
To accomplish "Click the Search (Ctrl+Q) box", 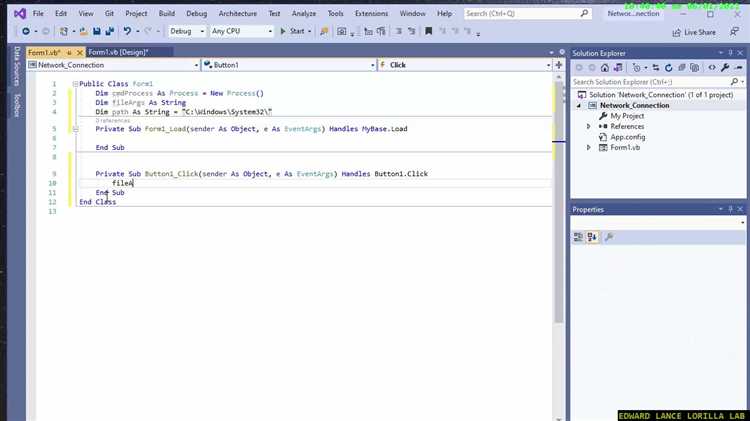I will coord(528,13).
